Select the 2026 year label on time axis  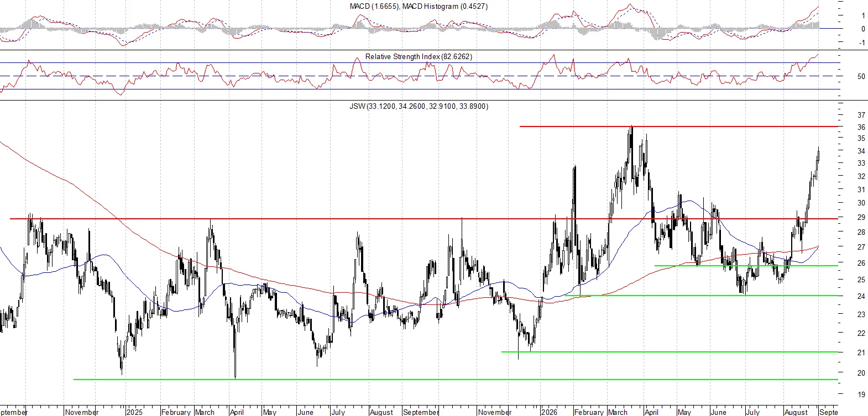(x=549, y=412)
